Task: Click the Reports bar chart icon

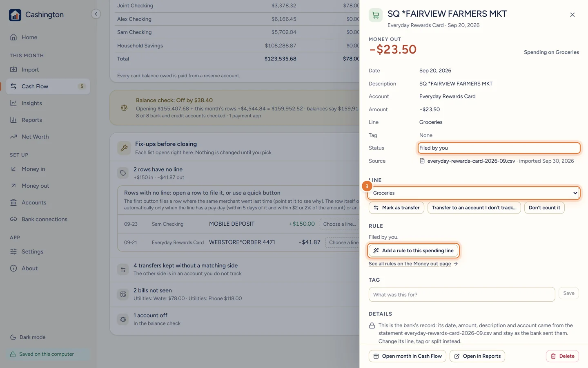Action: [x=13, y=120]
